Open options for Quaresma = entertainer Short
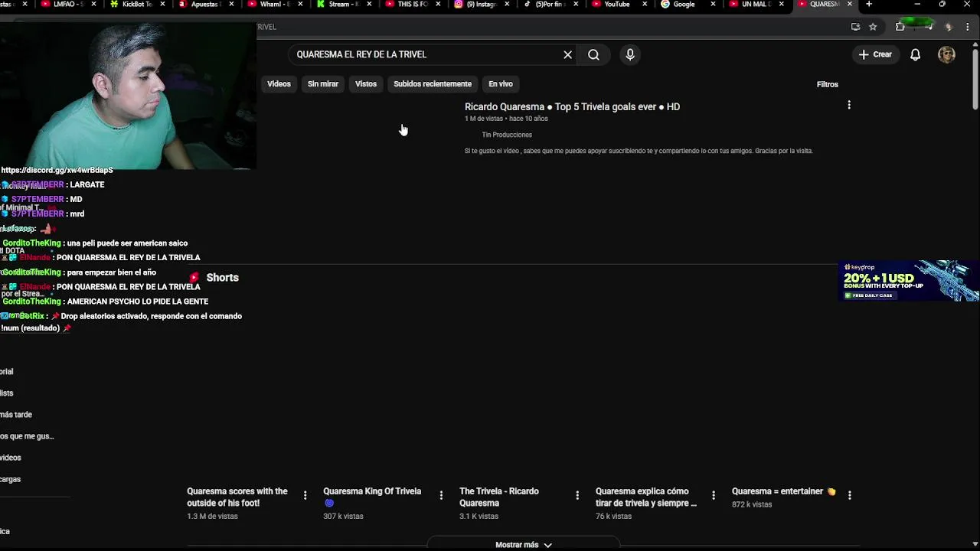 pos(849,495)
